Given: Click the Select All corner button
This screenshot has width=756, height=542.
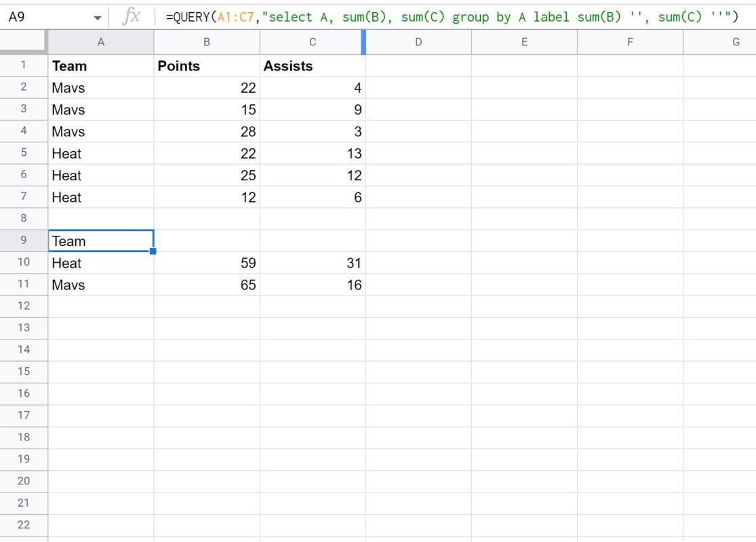Looking at the screenshot, I should pyautogui.click(x=24, y=41).
